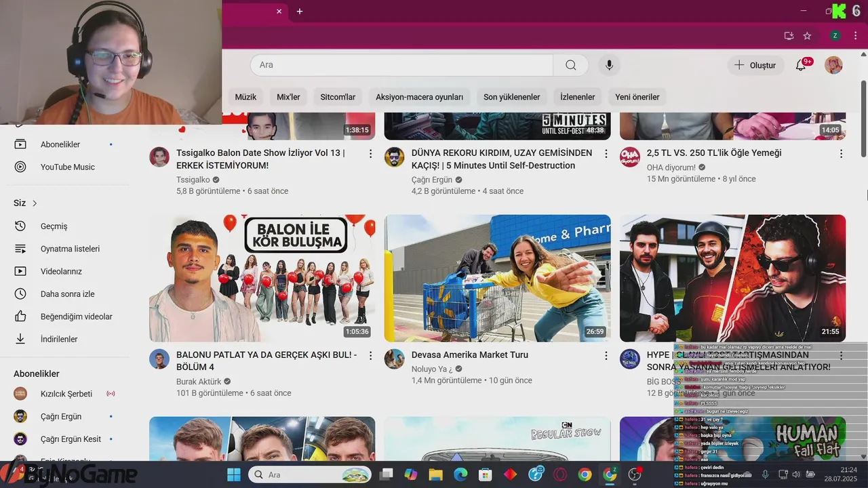This screenshot has width=868, height=488.
Task: Open File Explorer from the taskbar
Action: [x=435, y=474]
